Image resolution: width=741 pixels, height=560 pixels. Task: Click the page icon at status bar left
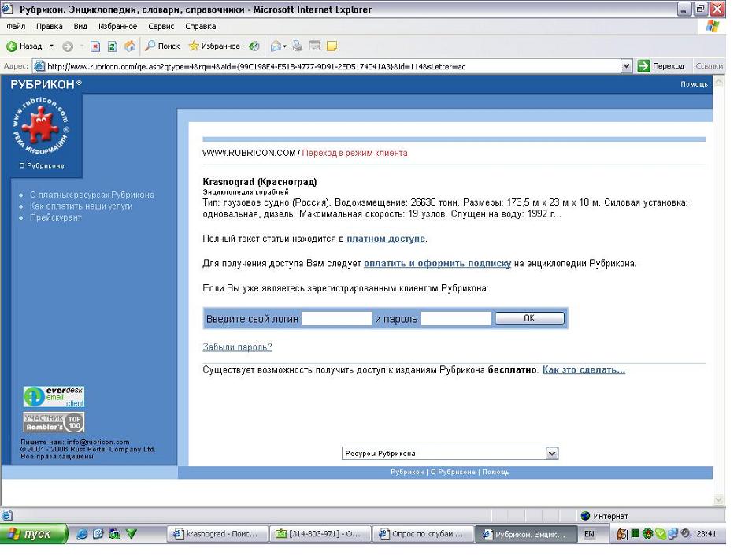(6, 515)
